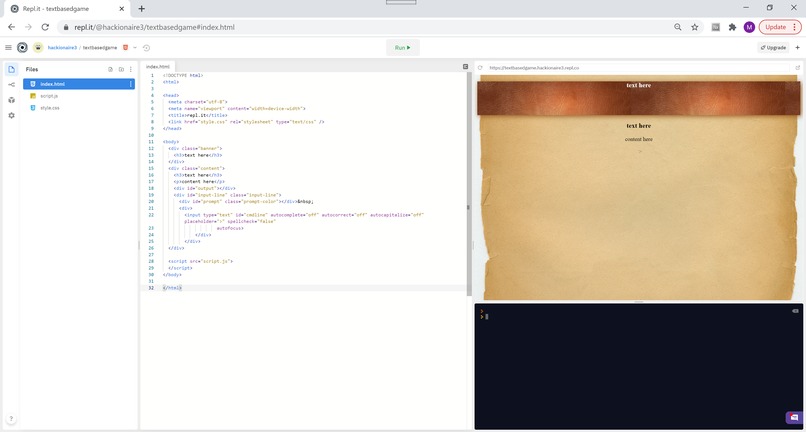
Task: Click the Repl.it logo icon
Action: 22,47
